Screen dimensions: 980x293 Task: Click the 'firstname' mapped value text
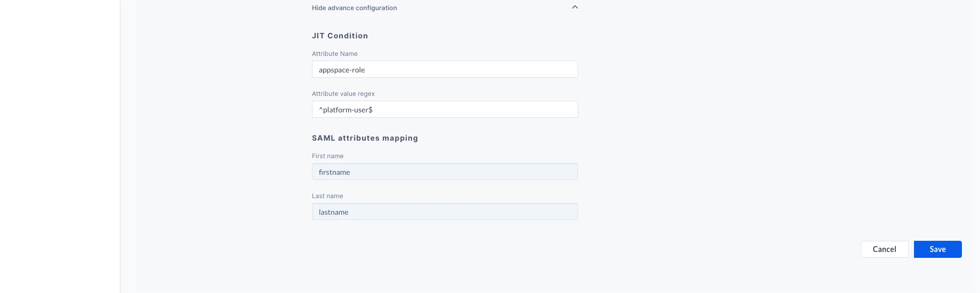pos(334,172)
